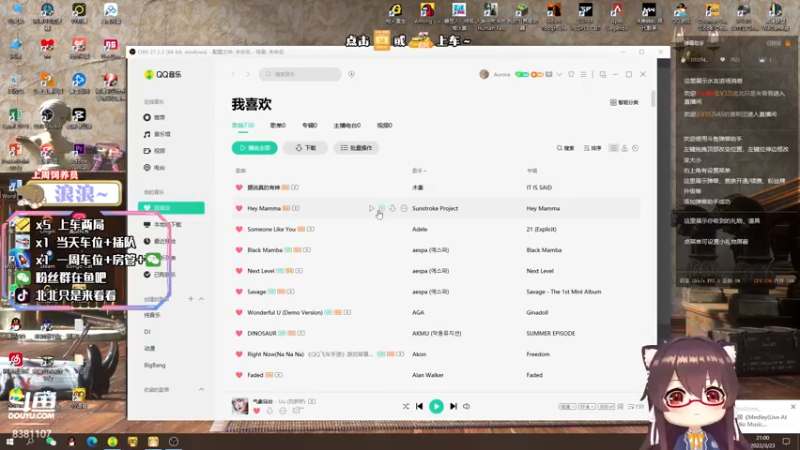The height and width of the screenshot is (450, 800).
Task: Open the Windows Start button on taskbar
Action: [x=10, y=442]
